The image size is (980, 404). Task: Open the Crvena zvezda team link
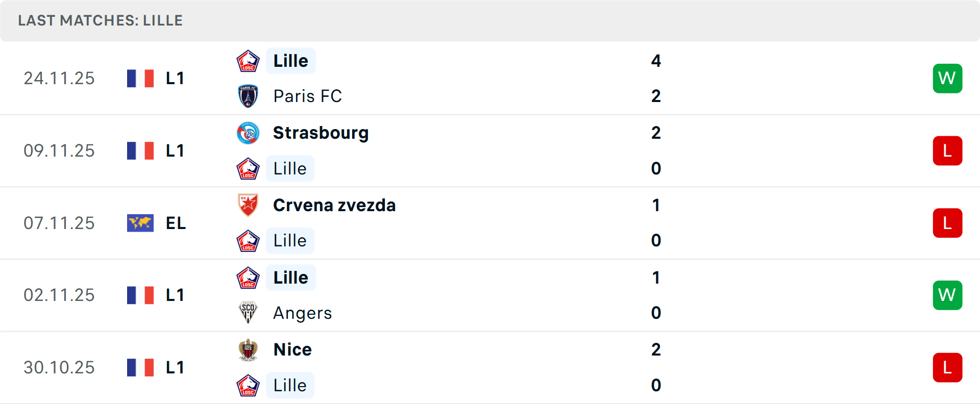coord(334,205)
